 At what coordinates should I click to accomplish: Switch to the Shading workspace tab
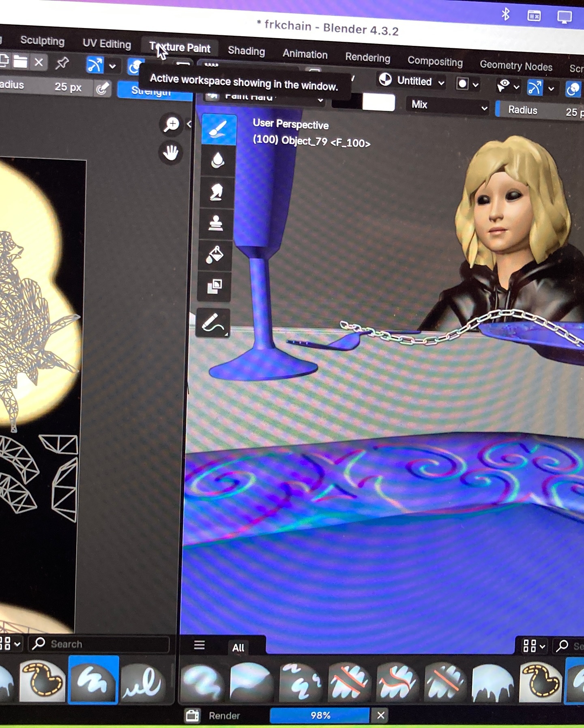click(246, 51)
